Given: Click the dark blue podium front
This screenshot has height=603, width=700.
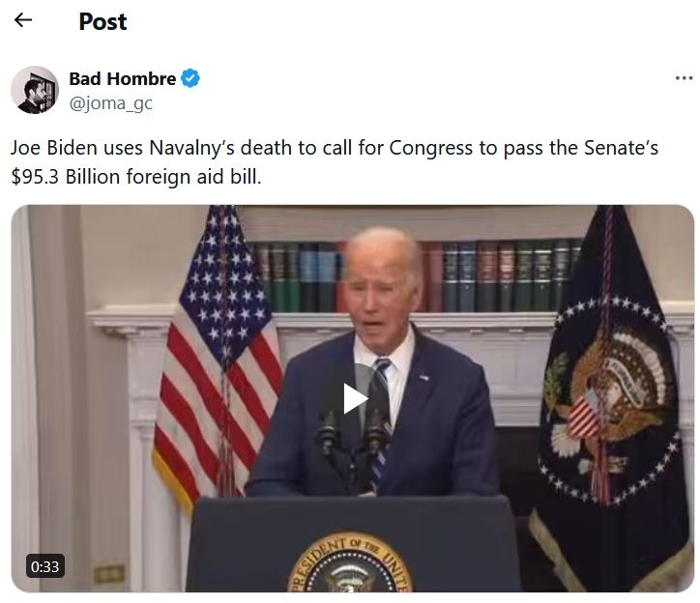Looking at the screenshot, I should pyautogui.click(x=353, y=544).
